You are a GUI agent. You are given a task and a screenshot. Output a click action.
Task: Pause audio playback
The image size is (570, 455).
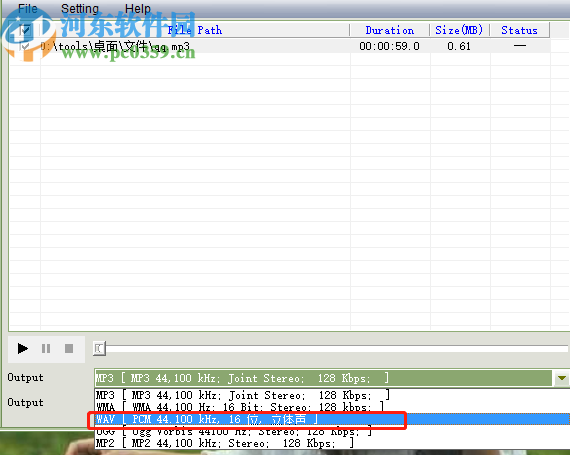pyautogui.click(x=46, y=349)
